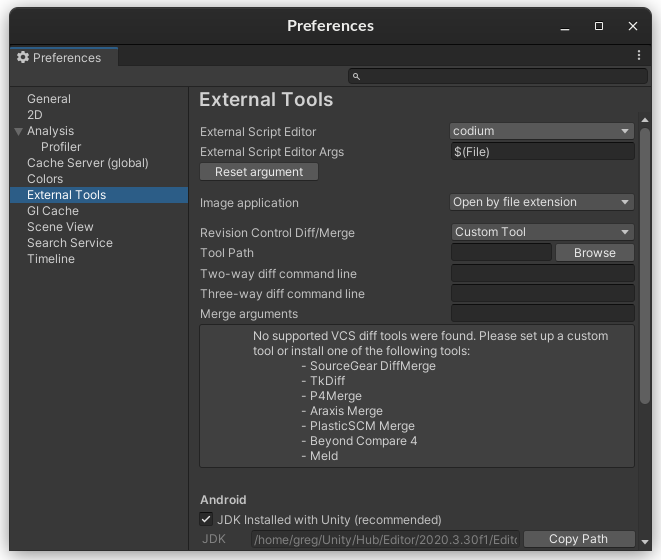Open Revision Control Diff/Merge dropdown
The width and height of the screenshot is (661, 560).
(541, 232)
